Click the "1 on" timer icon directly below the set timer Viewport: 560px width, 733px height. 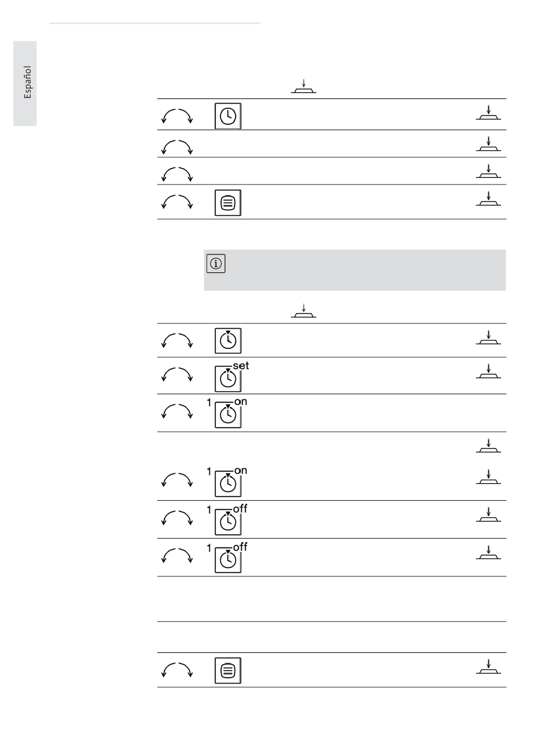[x=227, y=414]
